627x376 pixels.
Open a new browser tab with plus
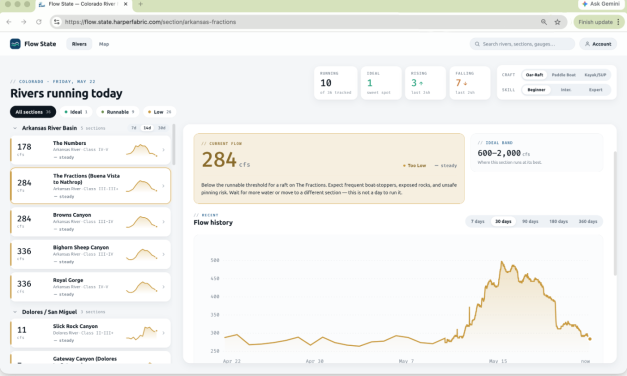point(140,4)
